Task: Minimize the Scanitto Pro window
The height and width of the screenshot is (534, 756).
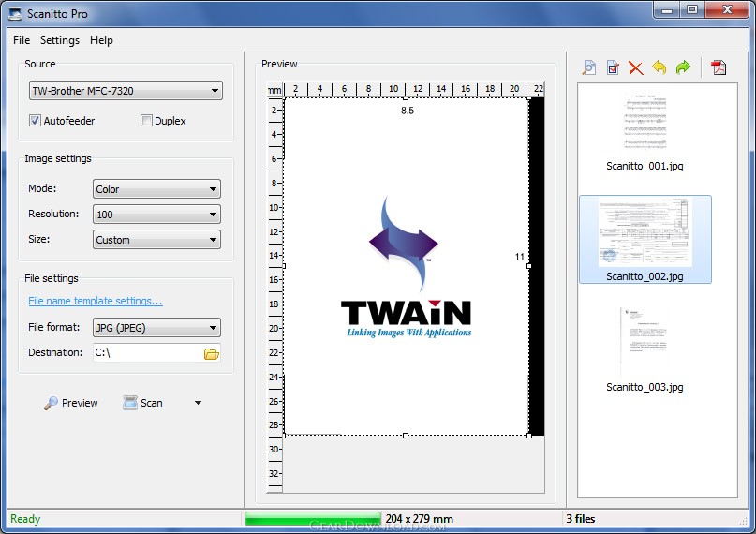Action: point(667,10)
